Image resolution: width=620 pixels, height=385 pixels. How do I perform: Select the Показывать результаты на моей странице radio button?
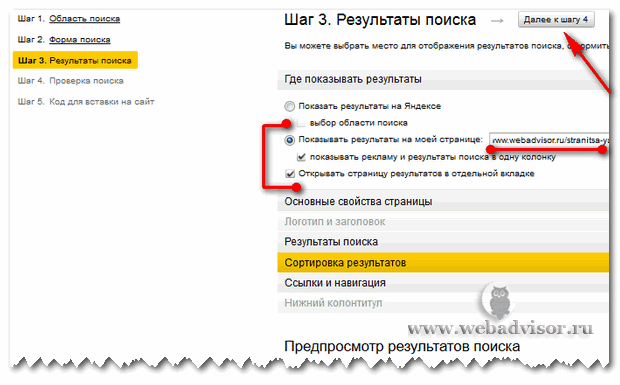tap(289, 140)
